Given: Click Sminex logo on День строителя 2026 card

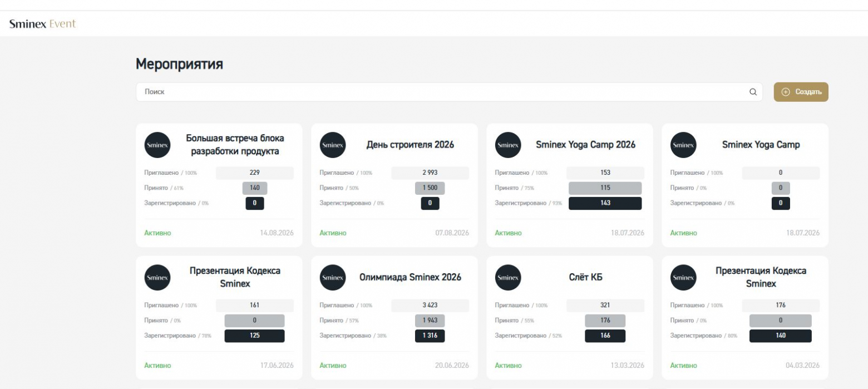Looking at the screenshot, I should point(333,145).
